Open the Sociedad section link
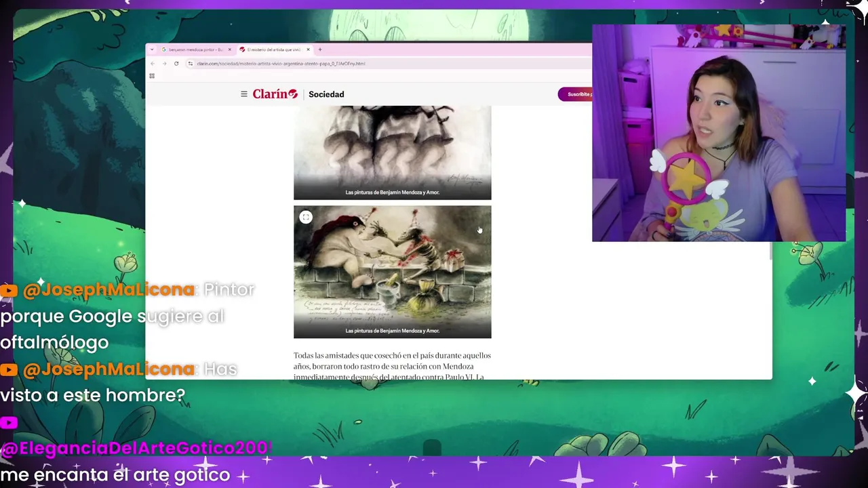Image resolution: width=868 pixels, height=488 pixels. coord(326,94)
